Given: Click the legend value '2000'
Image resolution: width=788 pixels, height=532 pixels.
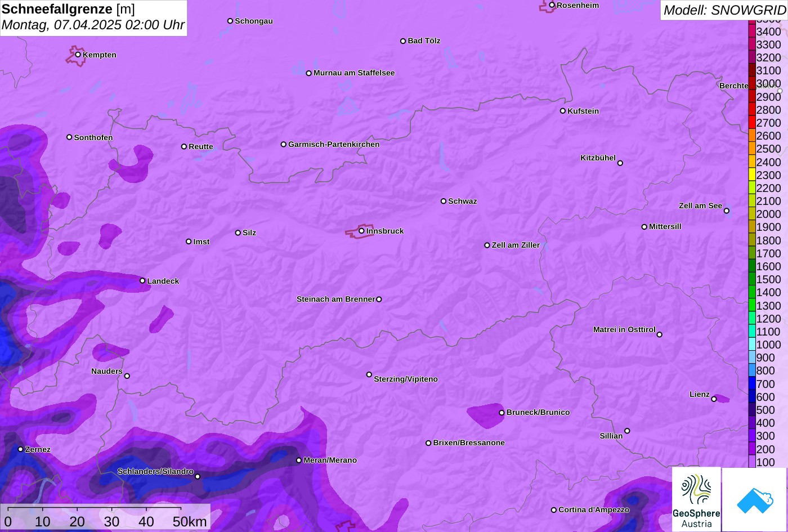Looking at the screenshot, I should click(x=768, y=214).
